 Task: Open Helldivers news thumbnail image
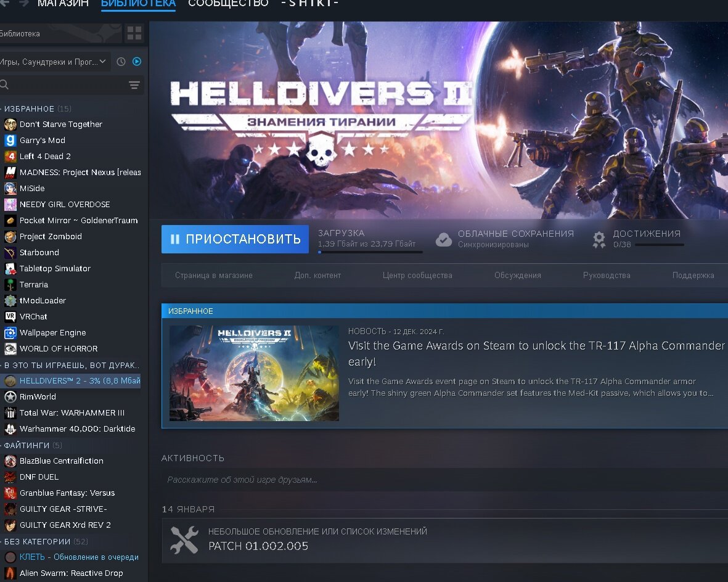[254, 373]
